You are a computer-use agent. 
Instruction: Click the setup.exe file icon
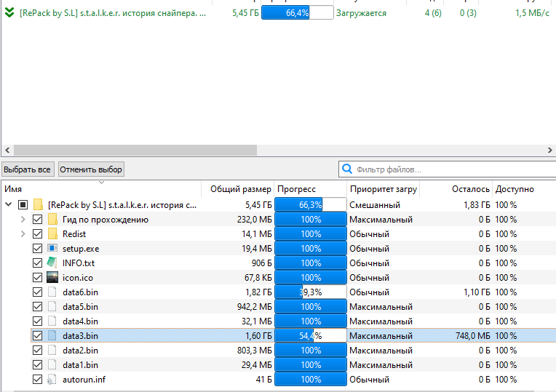(x=52, y=248)
